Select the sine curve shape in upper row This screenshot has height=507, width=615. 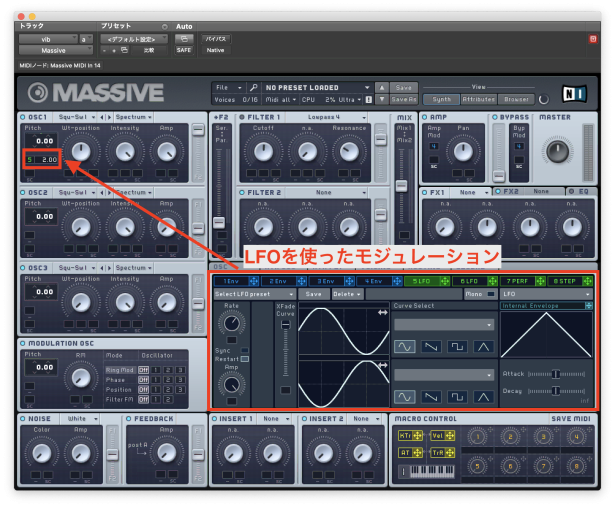(405, 345)
